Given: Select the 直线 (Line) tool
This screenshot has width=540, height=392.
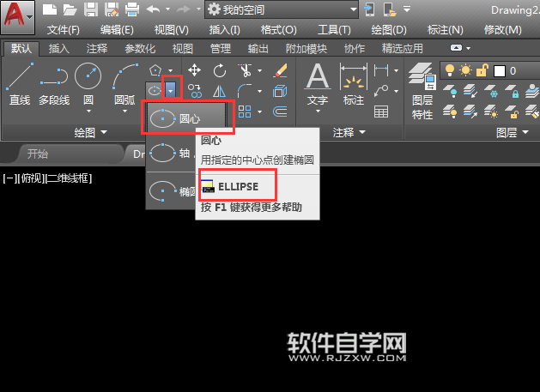Looking at the screenshot, I should 19,85.
